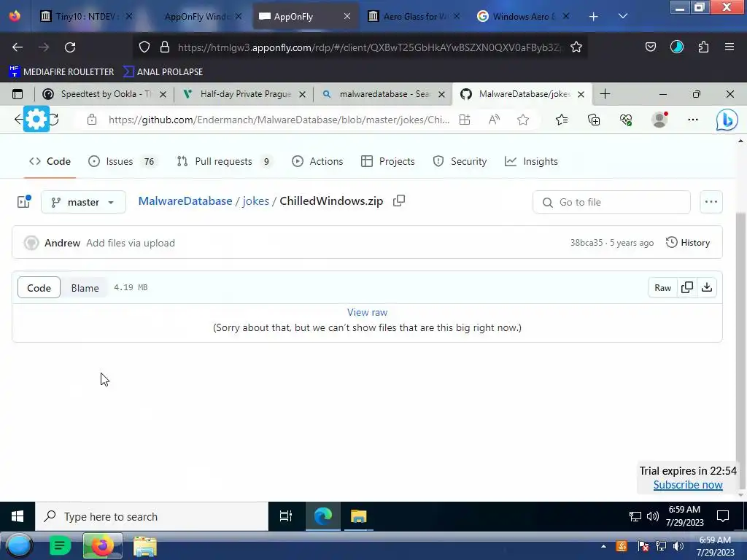The image size is (747, 560).
Task: Go back in the Firefox browser
Action: (18, 47)
